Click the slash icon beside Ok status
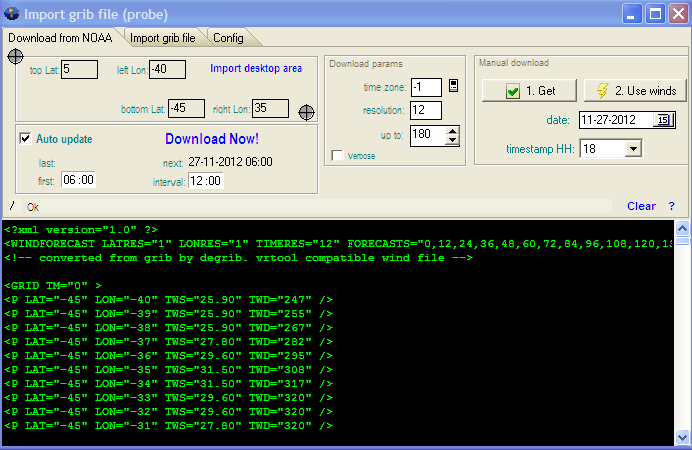 pyautogui.click(x=13, y=206)
